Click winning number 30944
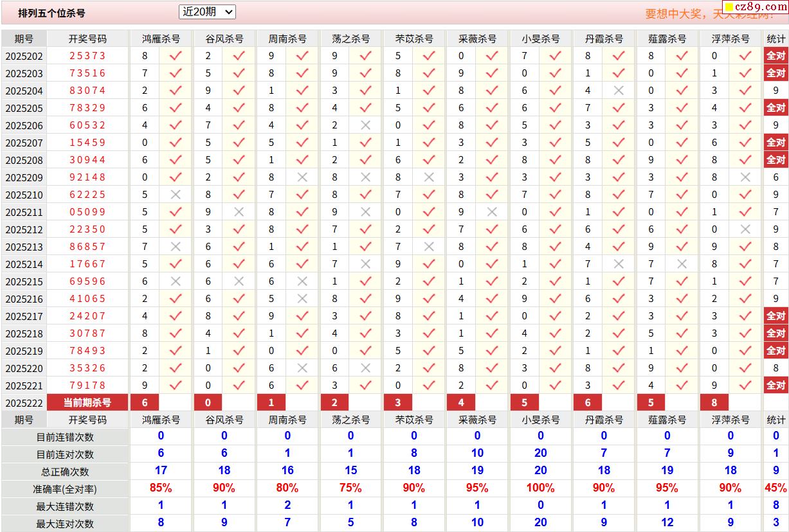The height and width of the screenshot is (532, 789). 87,160
